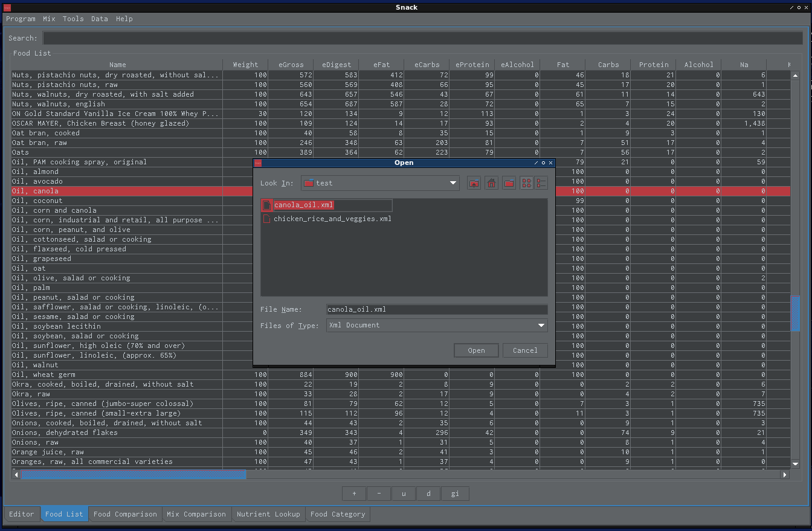Sort table by the Name column header
Image resolution: width=812 pixels, height=531 pixels.
[x=117, y=65]
